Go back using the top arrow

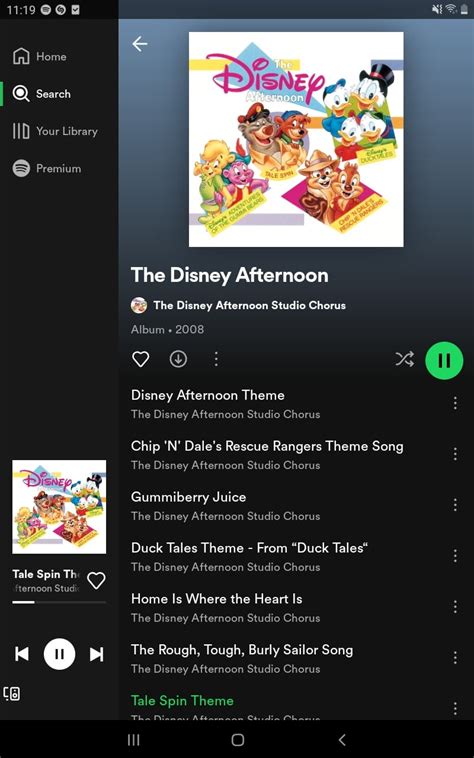140,44
